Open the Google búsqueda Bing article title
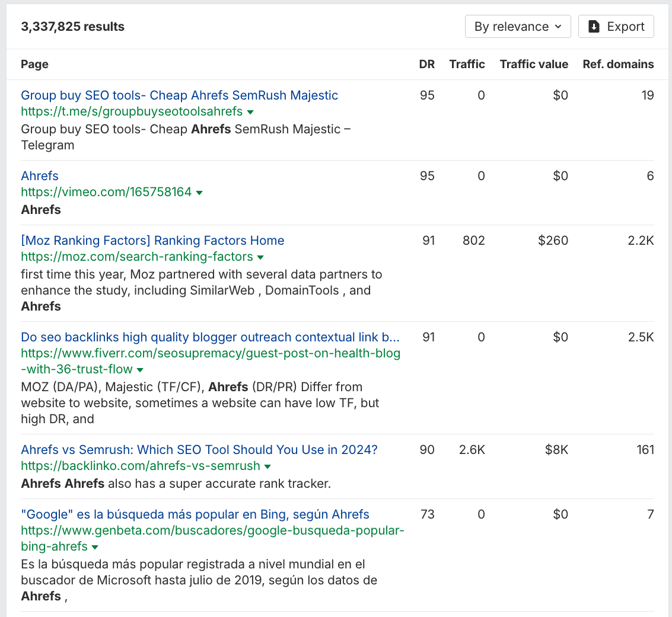This screenshot has height=617, width=672. coord(195,514)
